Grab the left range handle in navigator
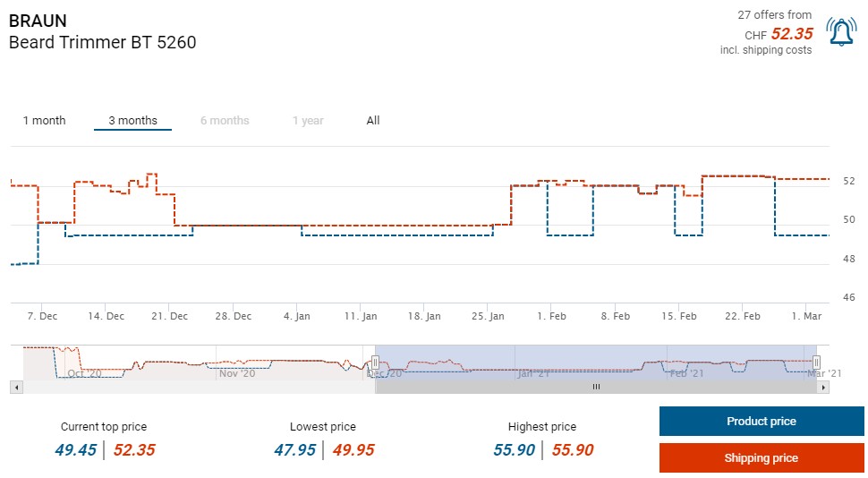The width and height of the screenshot is (868, 478). pyautogui.click(x=375, y=362)
